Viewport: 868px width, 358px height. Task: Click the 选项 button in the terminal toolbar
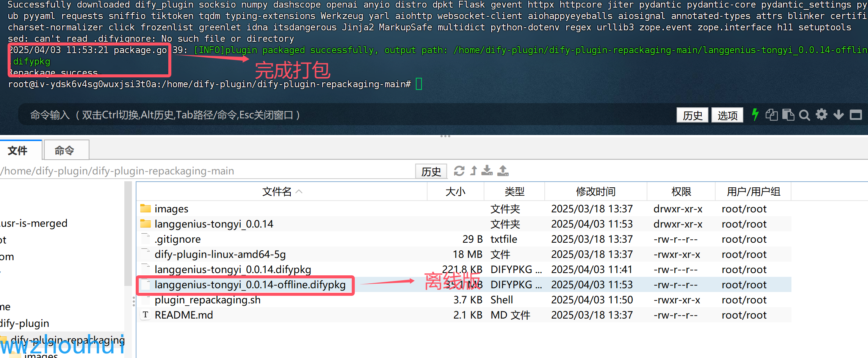pyautogui.click(x=727, y=115)
